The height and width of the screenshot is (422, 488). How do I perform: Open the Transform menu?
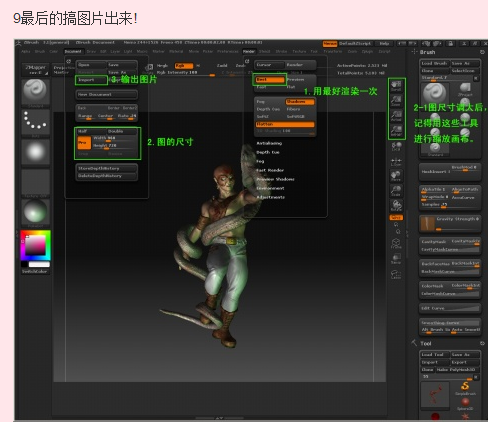click(x=332, y=51)
